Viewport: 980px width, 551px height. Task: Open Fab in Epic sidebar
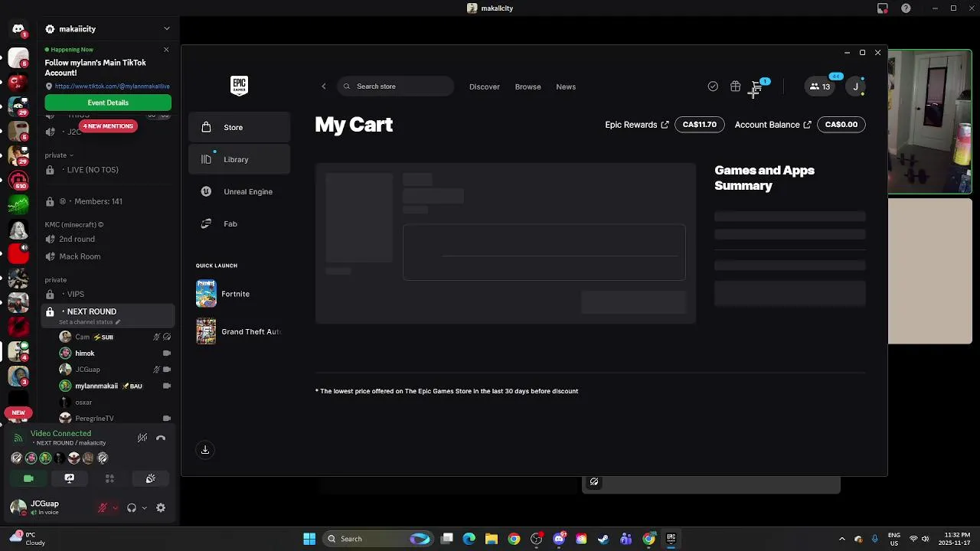[x=240, y=223]
